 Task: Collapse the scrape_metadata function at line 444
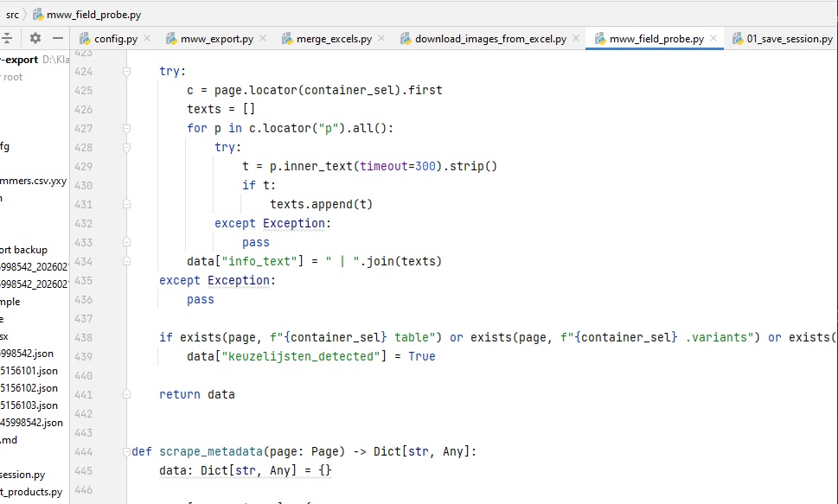[x=126, y=451]
